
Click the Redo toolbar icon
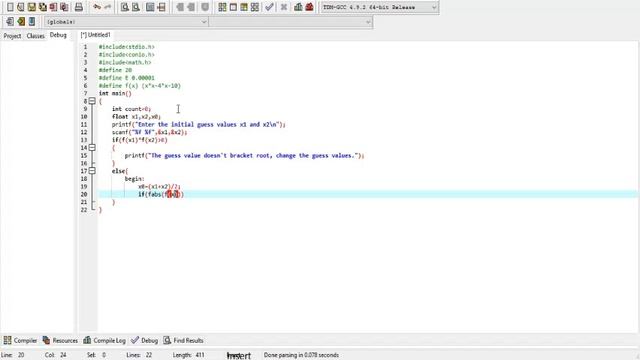click(x=108, y=7)
